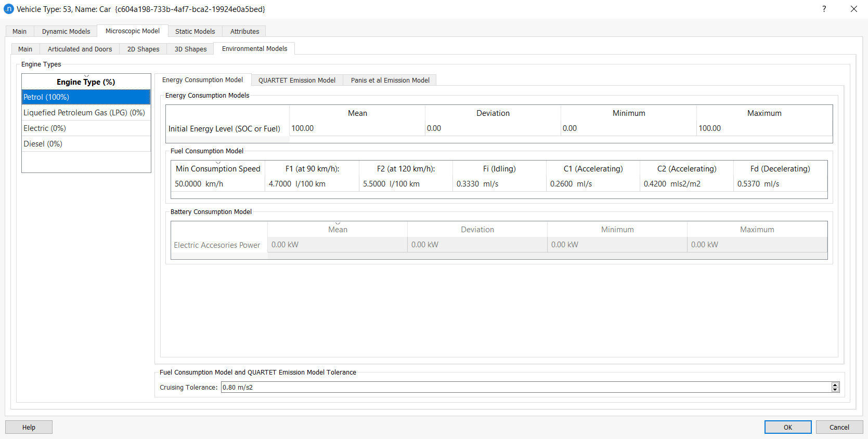Edit the Fd decelerating value 0.5370 ml/s

click(x=780, y=184)
